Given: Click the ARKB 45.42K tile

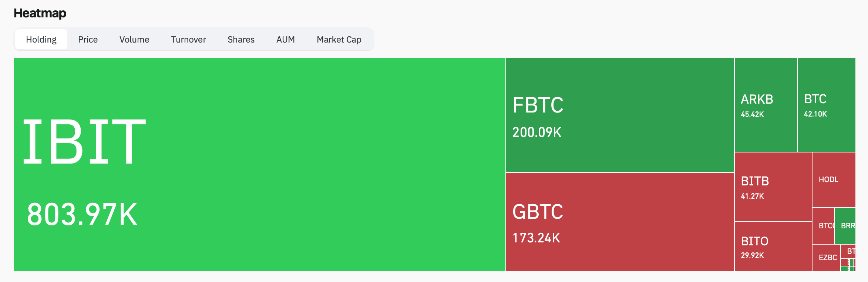Looking at the screenshot, I should click(766, 105).
